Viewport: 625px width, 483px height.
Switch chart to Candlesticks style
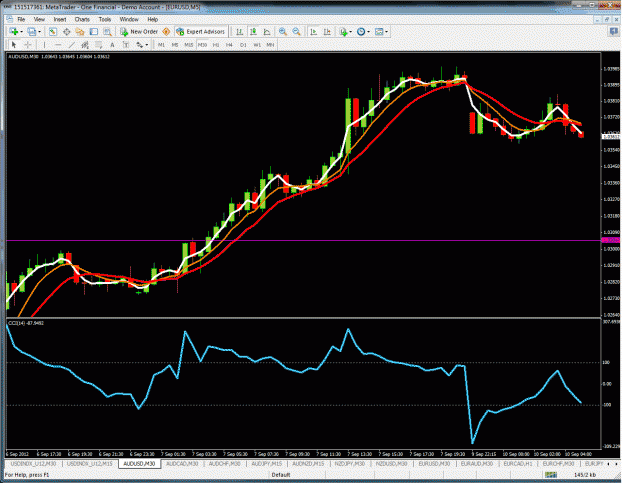coord(253,31)
